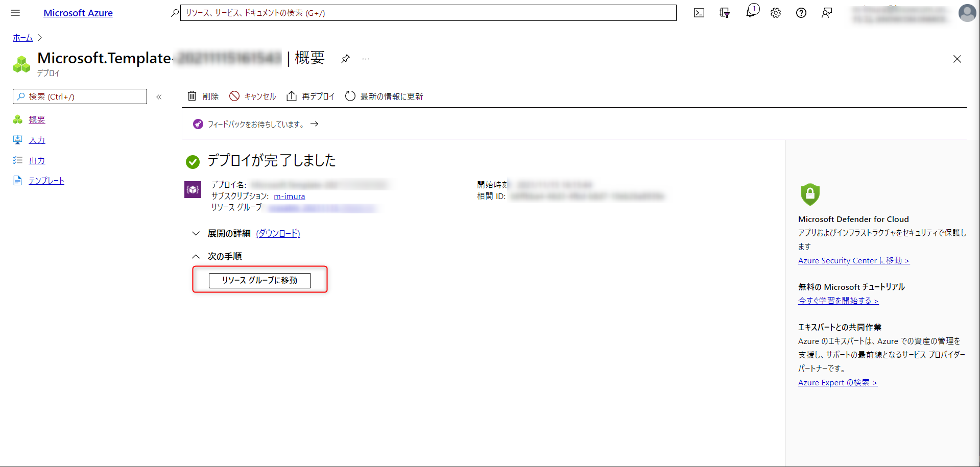Screen dimensions: 980x467
Task: Click the 削除 toolbar button
Action: (x=203, y=96)
